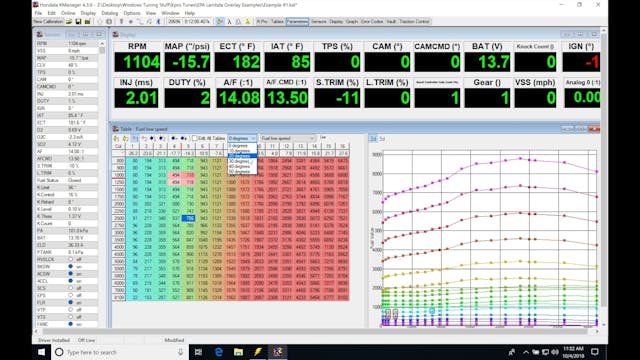This screenshot has width=640, height=360.
Task: Open the Graph window from toolbar
Action: [351, 22]
